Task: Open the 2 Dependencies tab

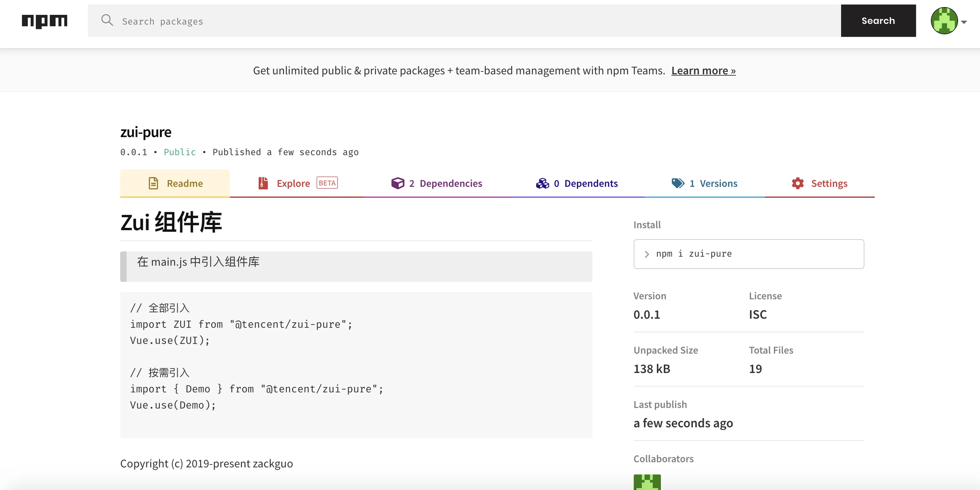Action: point(445,183)
